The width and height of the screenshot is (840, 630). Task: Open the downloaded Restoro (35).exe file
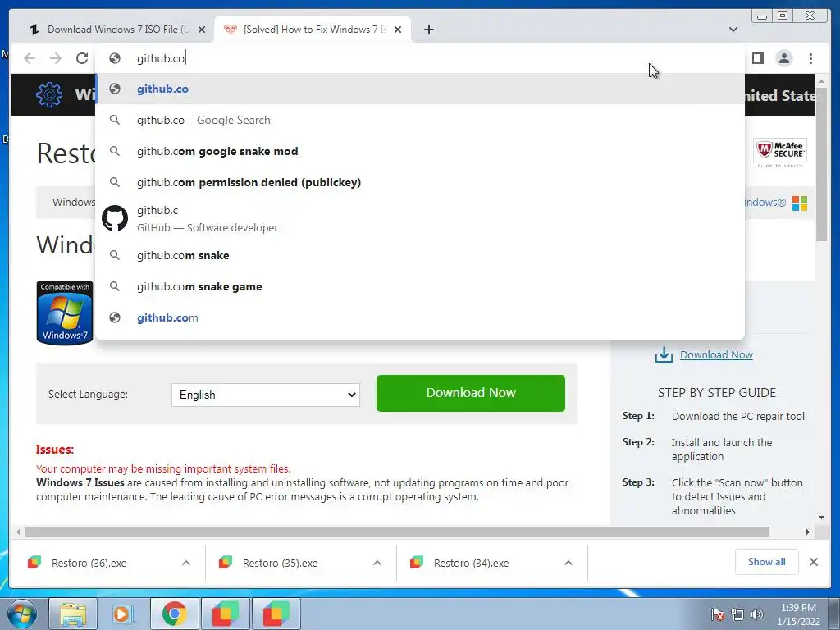[281, 563]
